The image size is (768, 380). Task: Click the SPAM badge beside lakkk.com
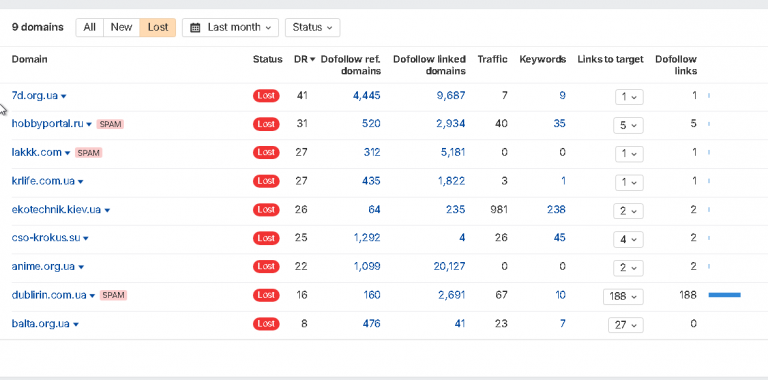pos(88,153)
